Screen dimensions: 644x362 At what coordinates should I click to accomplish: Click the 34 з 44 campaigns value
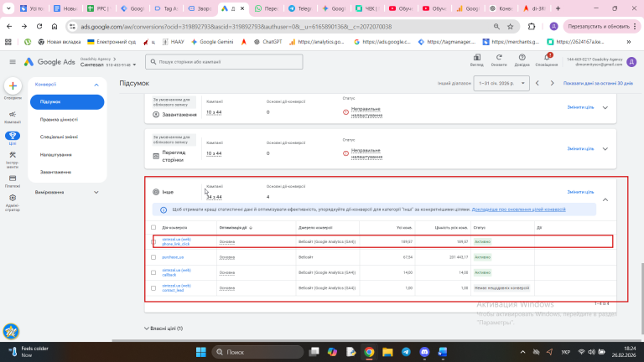click(x=214, y=197)
